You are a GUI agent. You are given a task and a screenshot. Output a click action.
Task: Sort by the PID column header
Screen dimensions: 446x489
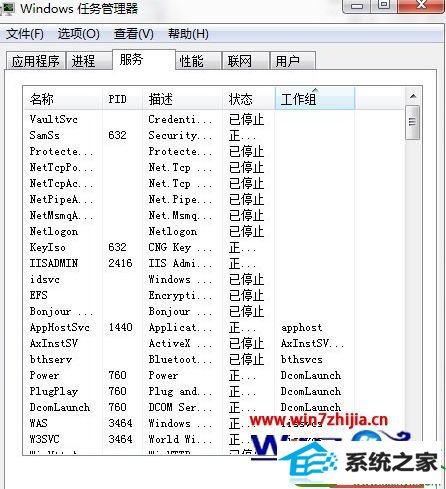click(x=122, y=99)
